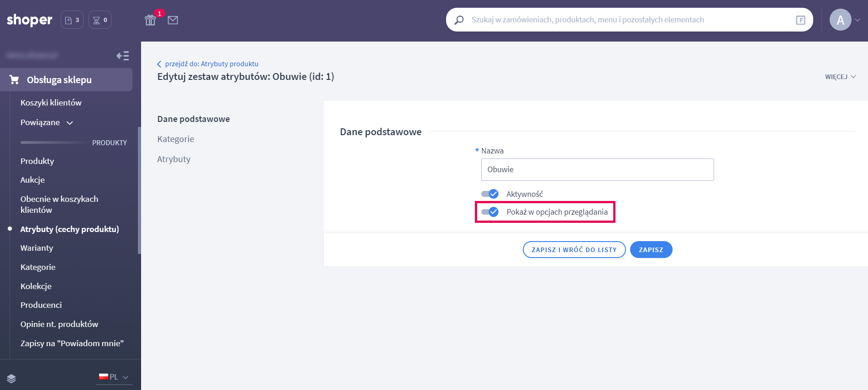Toggle the Aktywność switch

tap(490, 194)
